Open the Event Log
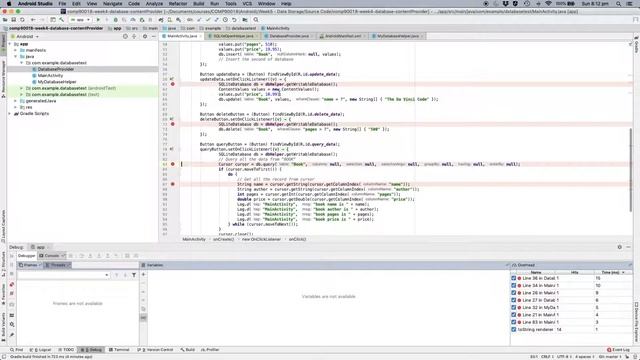This screenshot has height=360, width=640. pyautogui.click(x=618, y=350)
